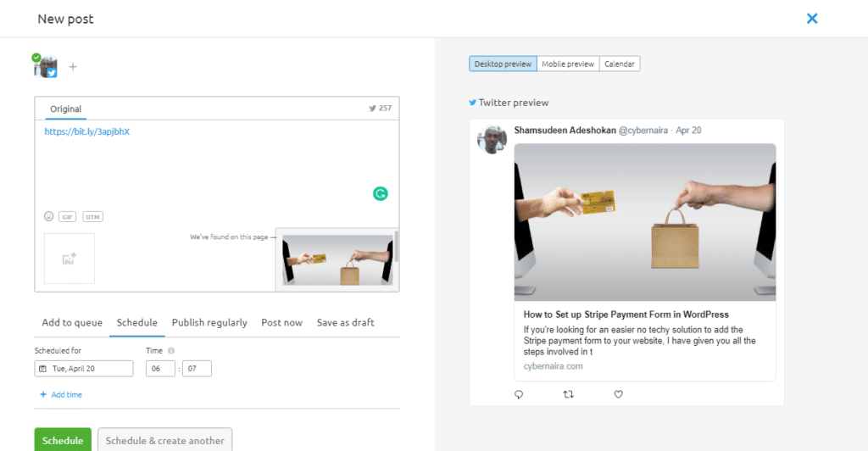Click the calendar icon in Scheduled for field
Image resolution: width=868 pixels, height=451 pixels.
point(42,369)
